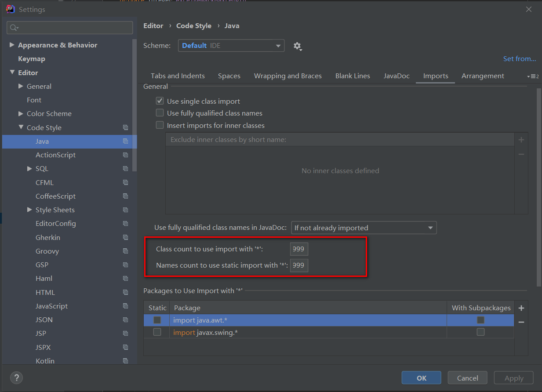Expand Appearance & Behavior tree node
The width and height of the screenshot is (542, 392).
tap(12, 45)
